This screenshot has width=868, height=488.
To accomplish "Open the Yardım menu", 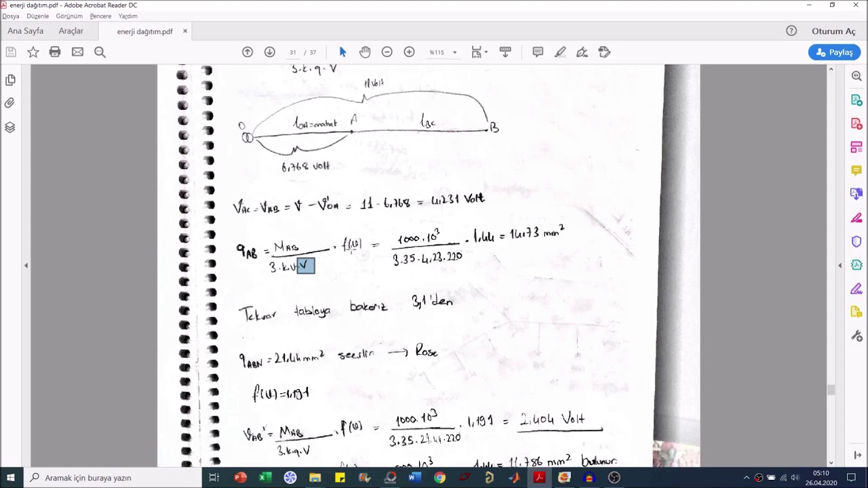I will (x=128, y=16).
